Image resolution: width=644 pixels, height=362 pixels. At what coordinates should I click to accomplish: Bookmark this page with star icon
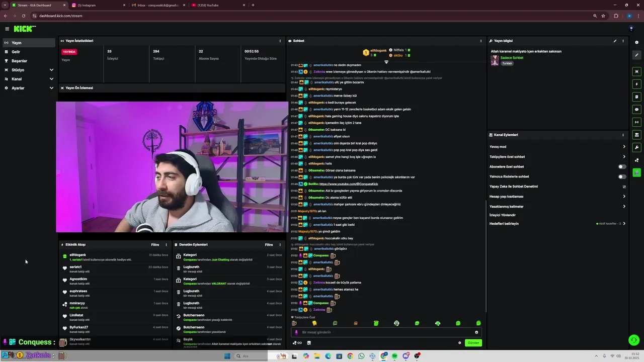pos(603,16)
